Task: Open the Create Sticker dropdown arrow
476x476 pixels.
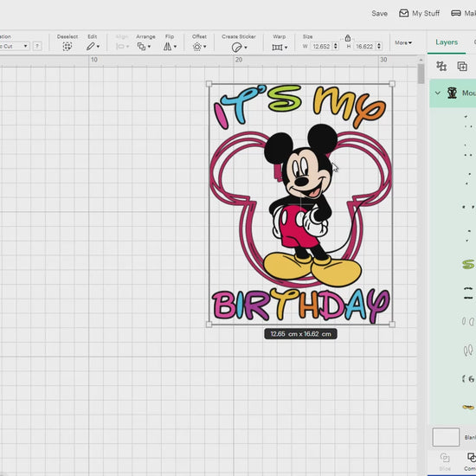Action: 246,48
